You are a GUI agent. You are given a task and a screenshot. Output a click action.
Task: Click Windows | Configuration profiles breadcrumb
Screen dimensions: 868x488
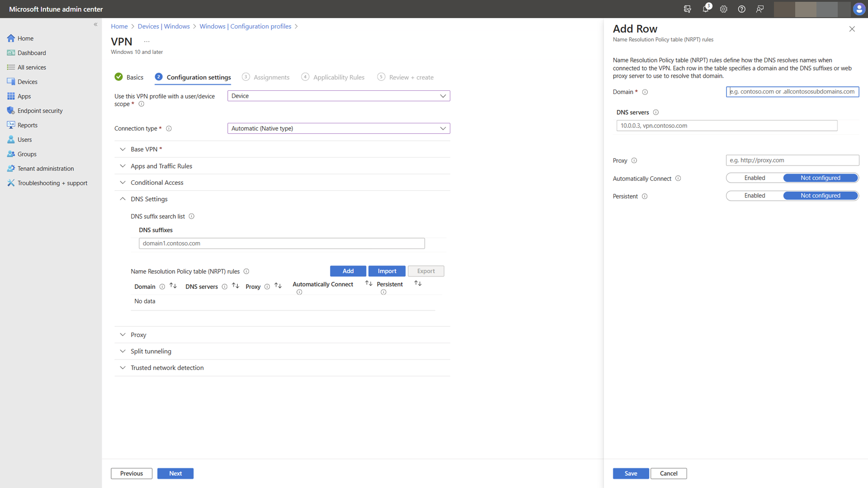245,26
